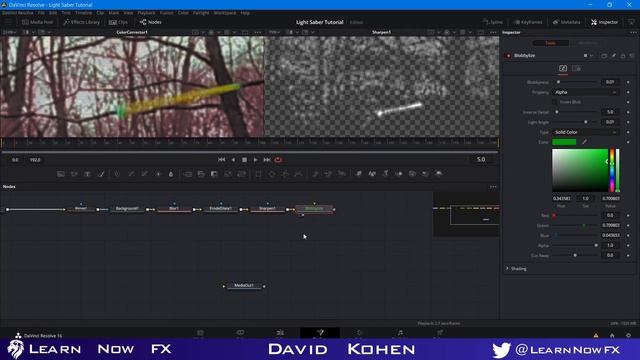Add a Blur tool (droplet icon)
Viewport: 640px width, 360px height.
coord(171,174)
